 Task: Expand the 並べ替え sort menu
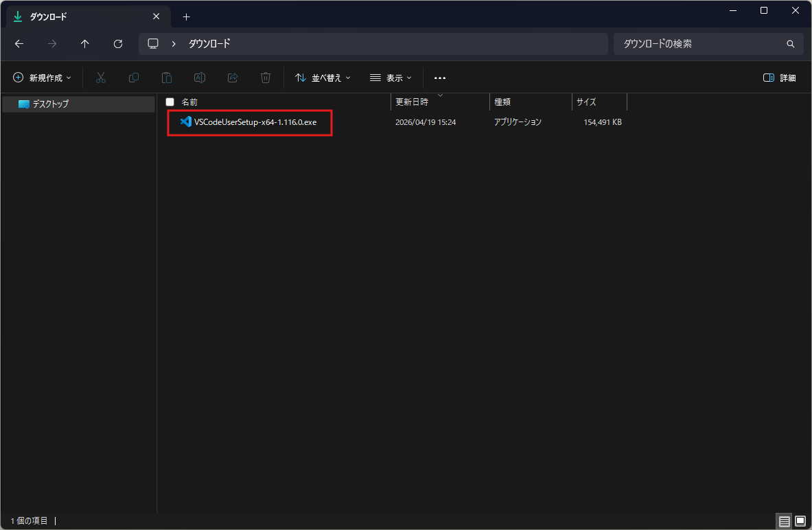tap(323, 78)
